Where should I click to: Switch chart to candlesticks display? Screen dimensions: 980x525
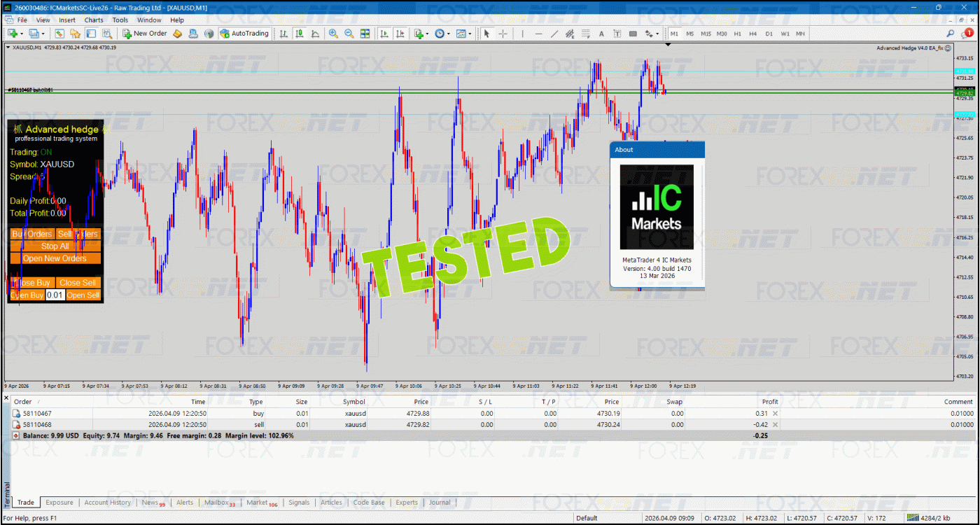(299, 34)
